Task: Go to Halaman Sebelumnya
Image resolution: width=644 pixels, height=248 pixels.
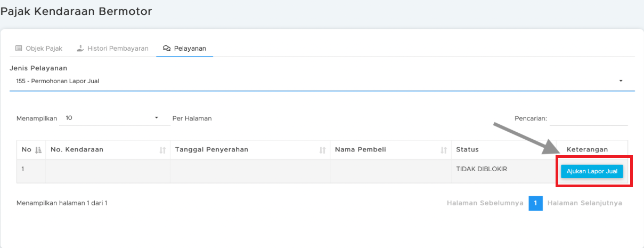Action: pyautogui.click(x=485, y=203)
